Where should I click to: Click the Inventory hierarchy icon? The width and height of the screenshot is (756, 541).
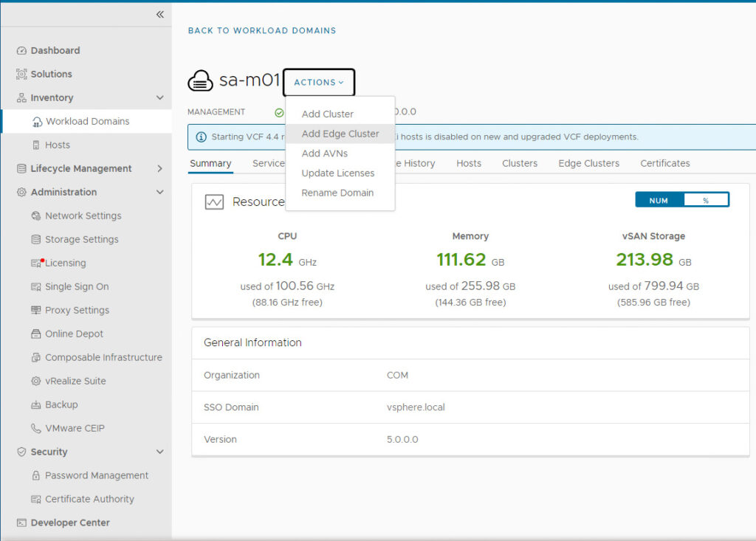21,98
